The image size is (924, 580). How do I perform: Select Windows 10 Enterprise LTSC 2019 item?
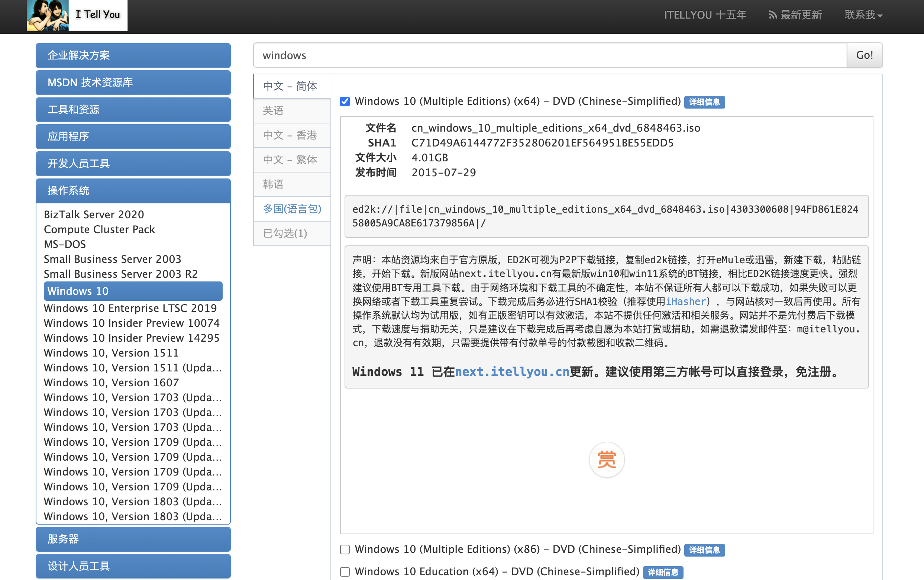130,308
